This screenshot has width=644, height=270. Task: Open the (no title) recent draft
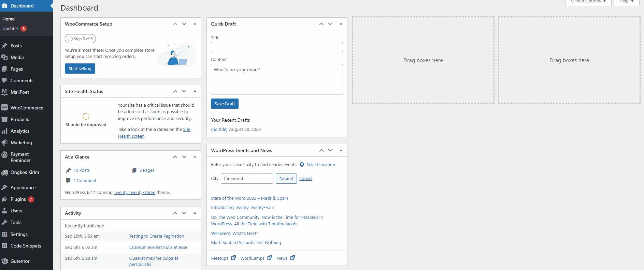pos(219,129)
